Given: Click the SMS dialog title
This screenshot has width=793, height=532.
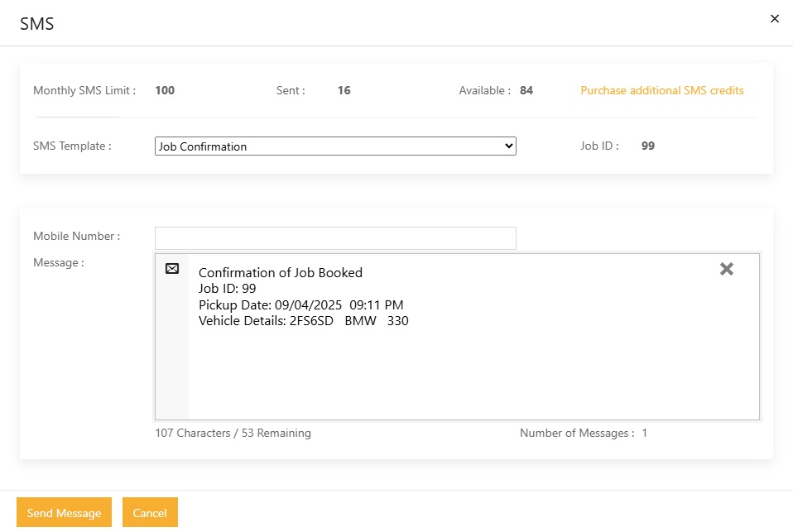Looking at the screenshot, I should coord(37,23).
